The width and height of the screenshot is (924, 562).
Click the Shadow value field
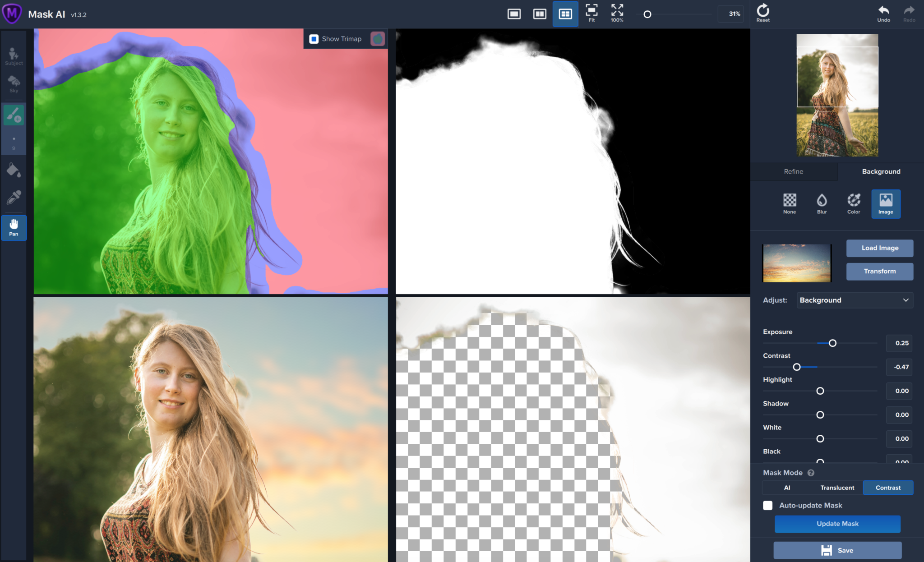899,415
